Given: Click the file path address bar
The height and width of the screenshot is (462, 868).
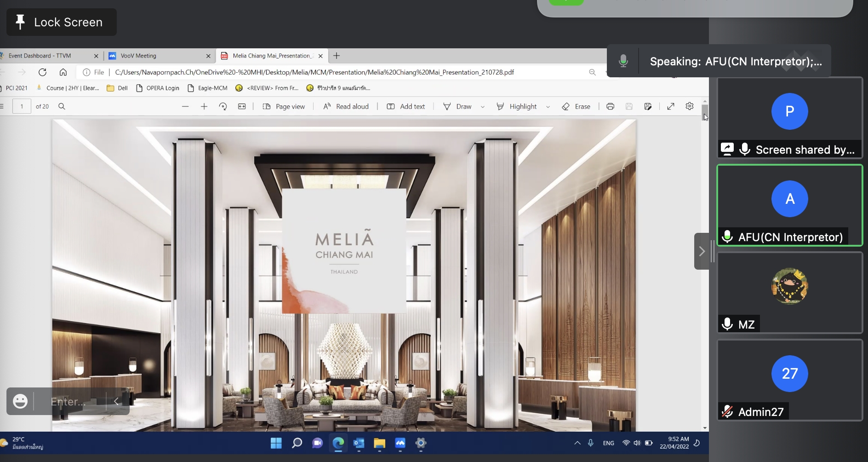Looking at the screenshot, I should coord(314,72).
